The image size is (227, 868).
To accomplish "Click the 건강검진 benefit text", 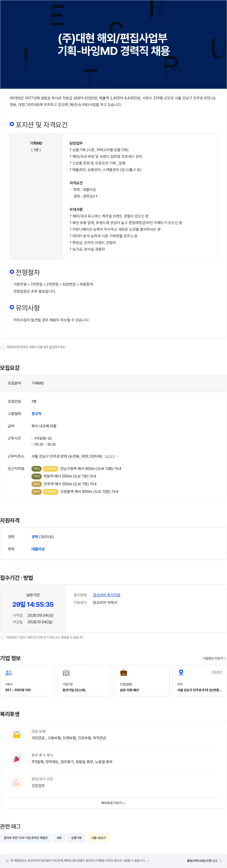I will (x=38, y=786).
